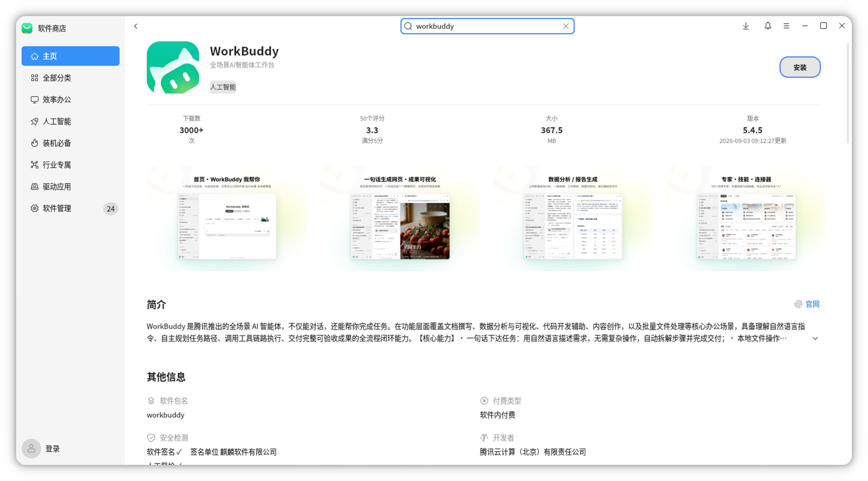Click developer name 腾讯云计算（北京）有限责任公司

533,452
